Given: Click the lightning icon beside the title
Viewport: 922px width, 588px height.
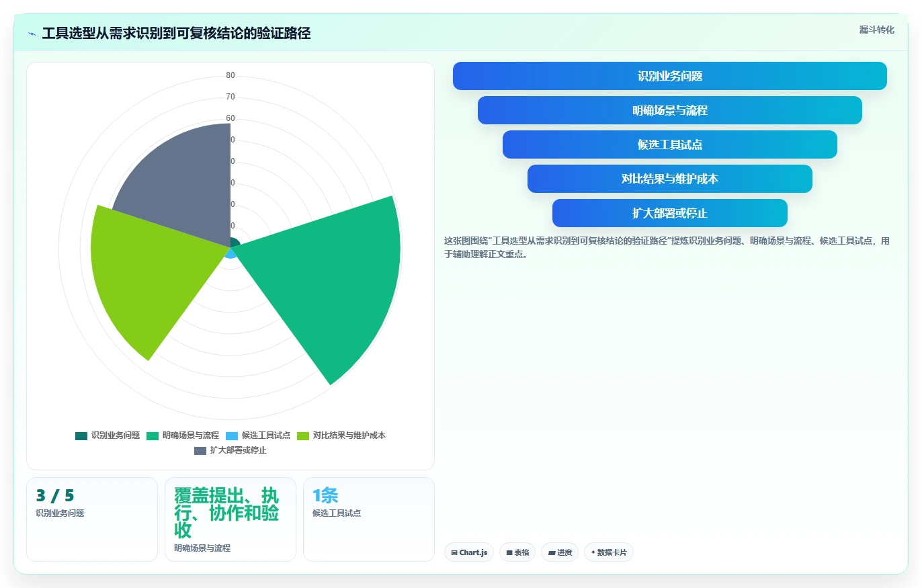Looking at the screenshot, I should 32,34.
